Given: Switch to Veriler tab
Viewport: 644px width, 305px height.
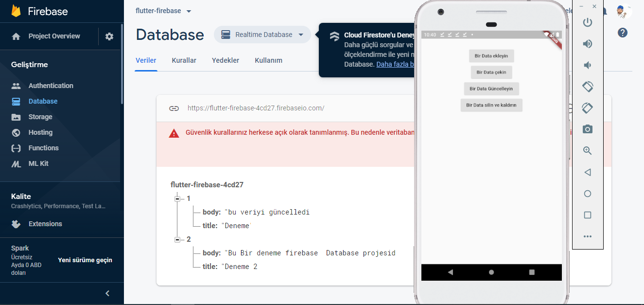Looking at the screenshot, I should pos(146,60).
